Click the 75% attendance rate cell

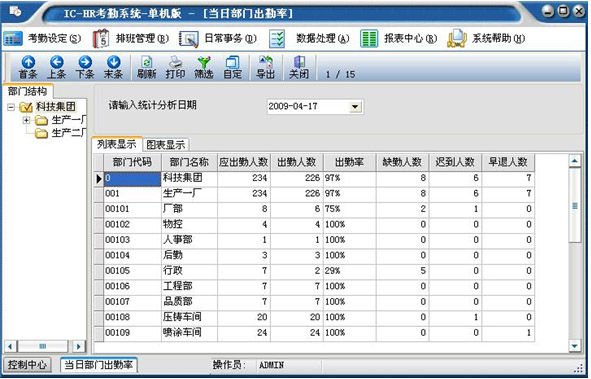click(x=349, y=209)
